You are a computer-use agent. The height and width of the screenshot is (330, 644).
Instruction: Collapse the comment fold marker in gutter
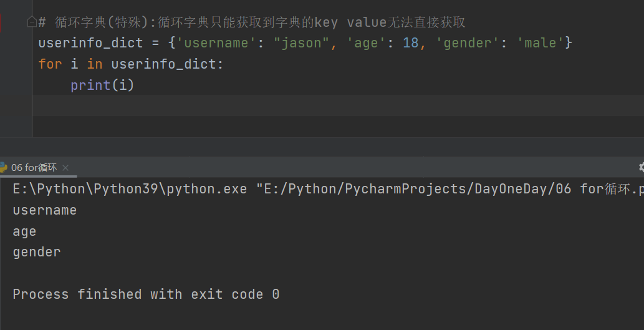tap(31, 22)
